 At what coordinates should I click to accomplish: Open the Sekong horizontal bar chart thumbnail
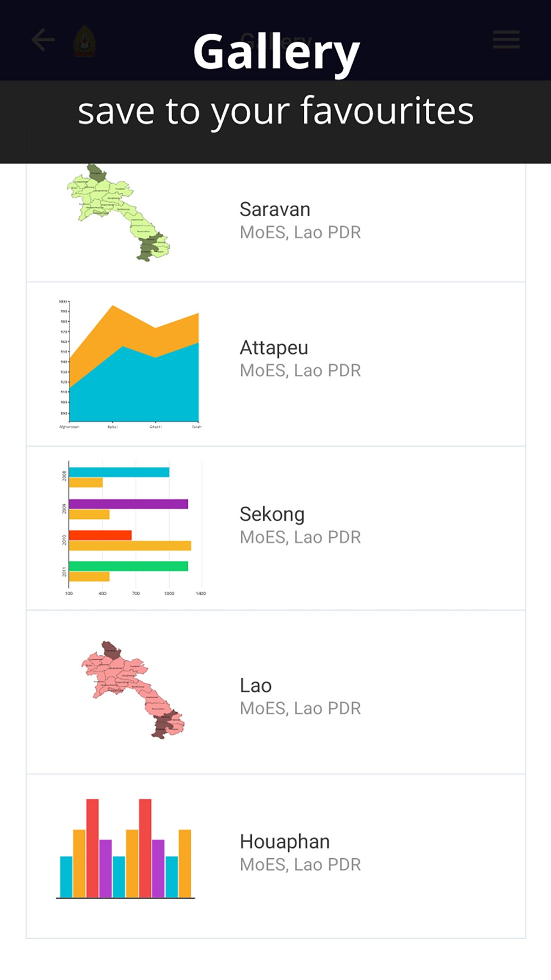(x=133, y=529)
